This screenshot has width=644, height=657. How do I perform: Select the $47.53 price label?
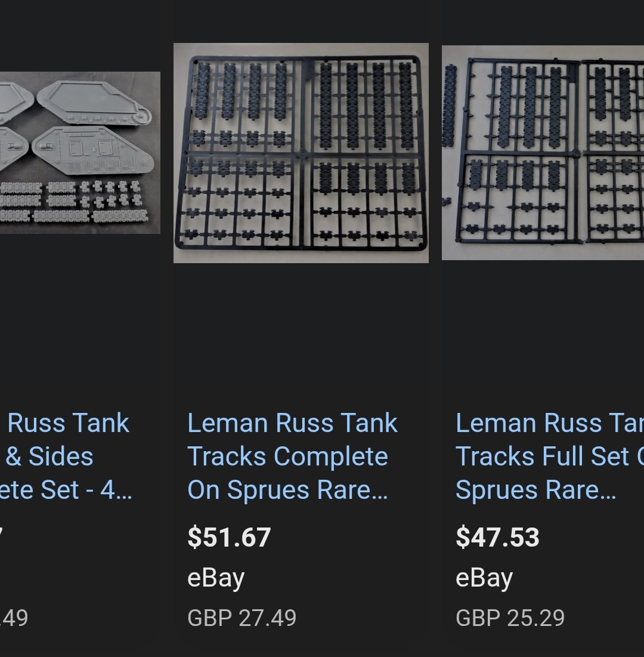pos(497,537)
